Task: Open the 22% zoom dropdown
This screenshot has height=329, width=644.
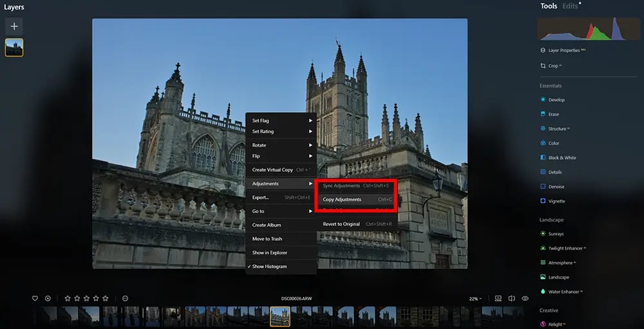Action: 476,299
